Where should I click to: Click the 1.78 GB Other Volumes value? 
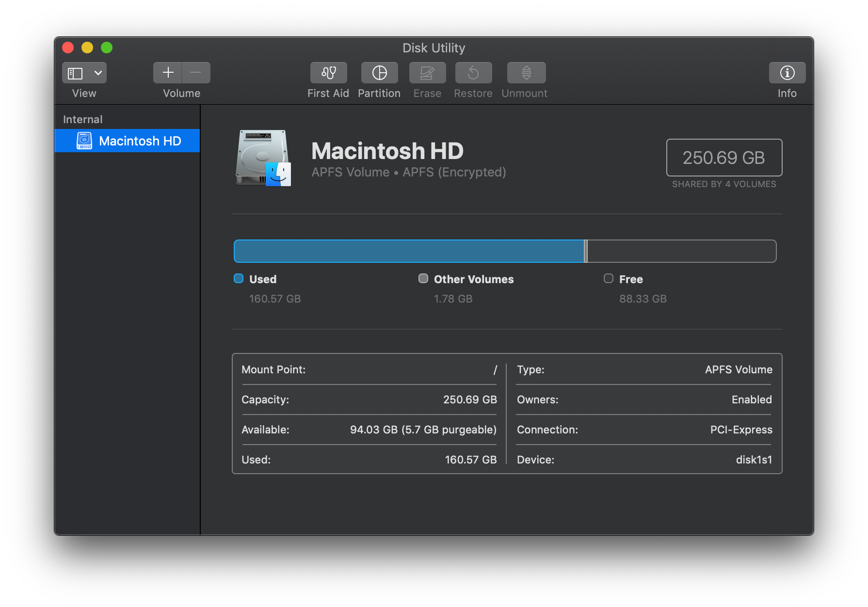[453, 299]
